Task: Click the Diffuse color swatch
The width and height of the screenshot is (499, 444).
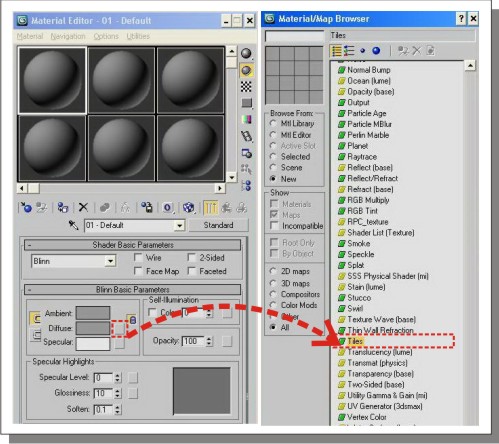Action: [93, 328]
